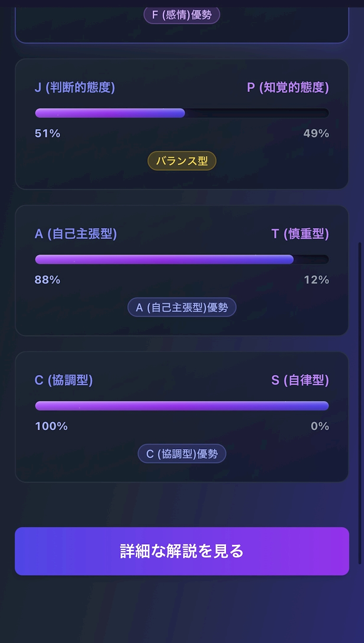This screenshot has height=643, width=364.
Task: Click the A/T progress bar
Action: coord(182,259)
